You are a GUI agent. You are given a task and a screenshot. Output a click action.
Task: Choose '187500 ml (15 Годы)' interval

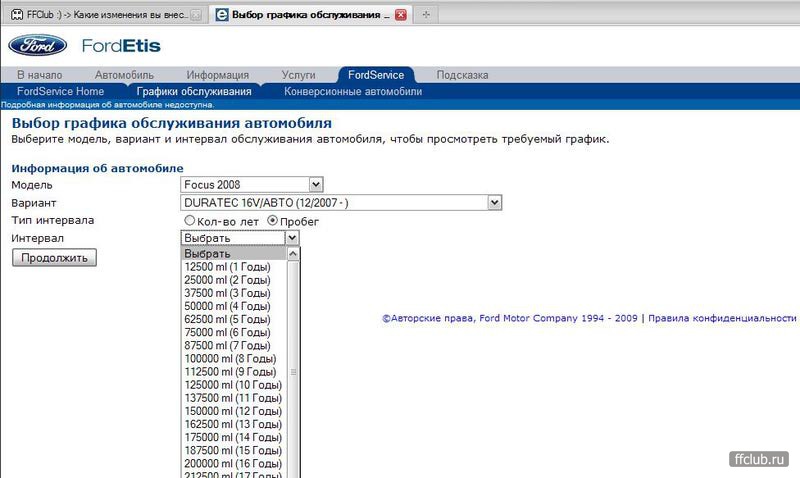[234, 450]
